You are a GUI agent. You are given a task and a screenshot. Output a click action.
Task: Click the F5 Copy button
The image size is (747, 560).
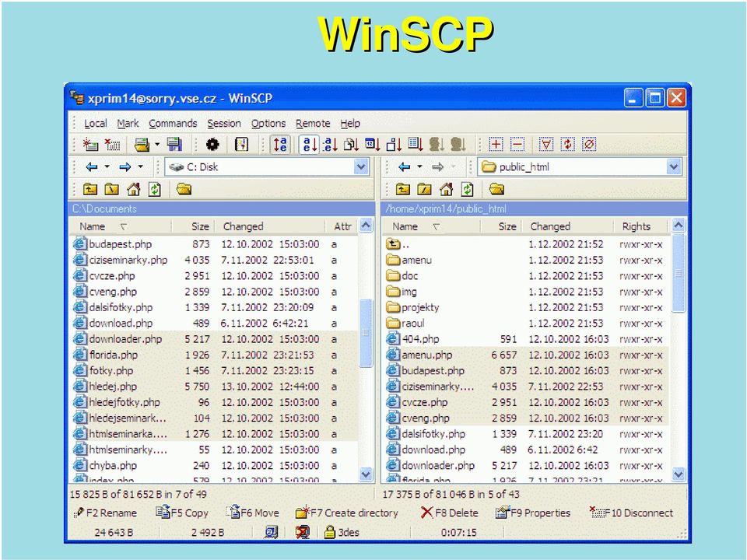click(x=182, y=513)
